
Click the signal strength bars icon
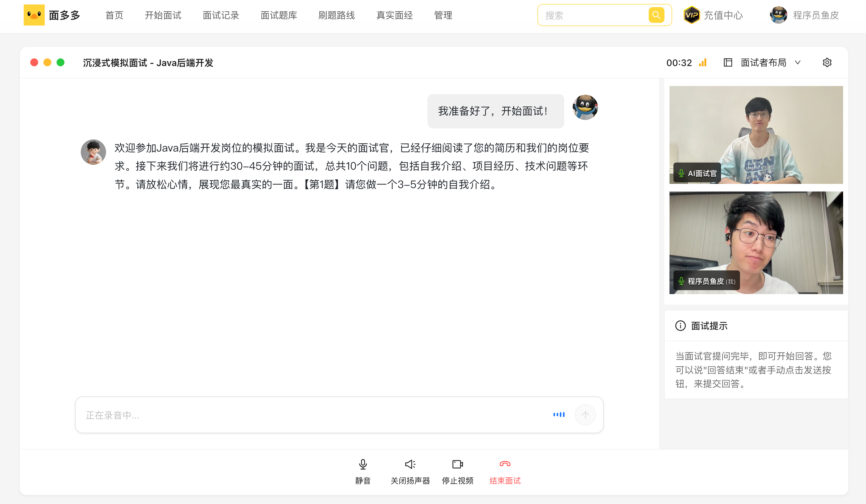click(x=703, y=63)
